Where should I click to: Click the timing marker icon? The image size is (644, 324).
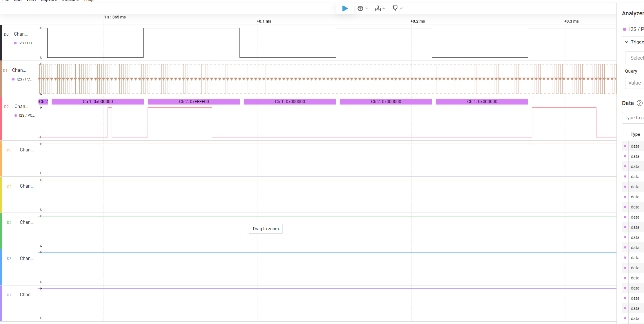[x=395, y=8]
